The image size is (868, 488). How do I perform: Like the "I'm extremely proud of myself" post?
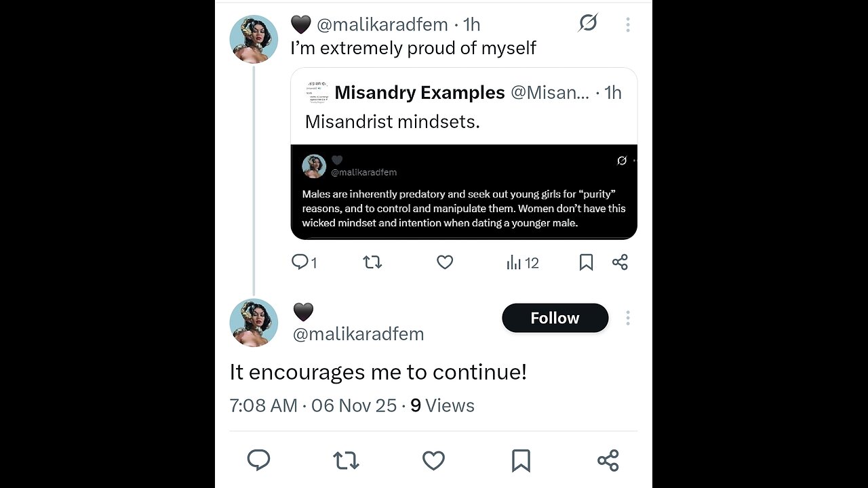click(445, 262)
